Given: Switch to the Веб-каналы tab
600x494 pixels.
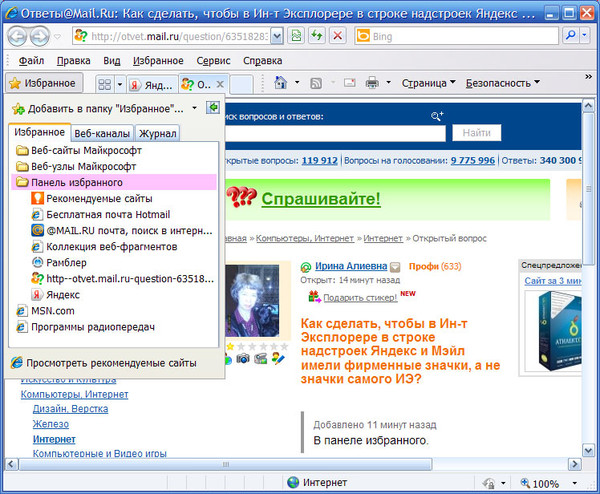Looking at the screenshot, I should (102, 133).
